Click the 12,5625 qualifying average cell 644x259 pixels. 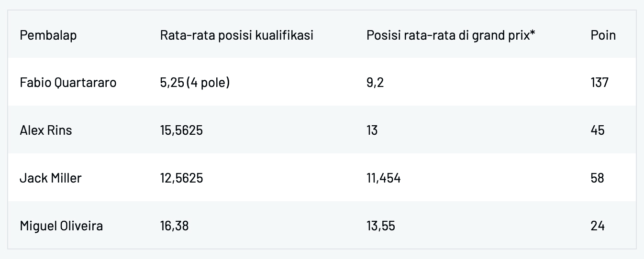coord(182,178)
